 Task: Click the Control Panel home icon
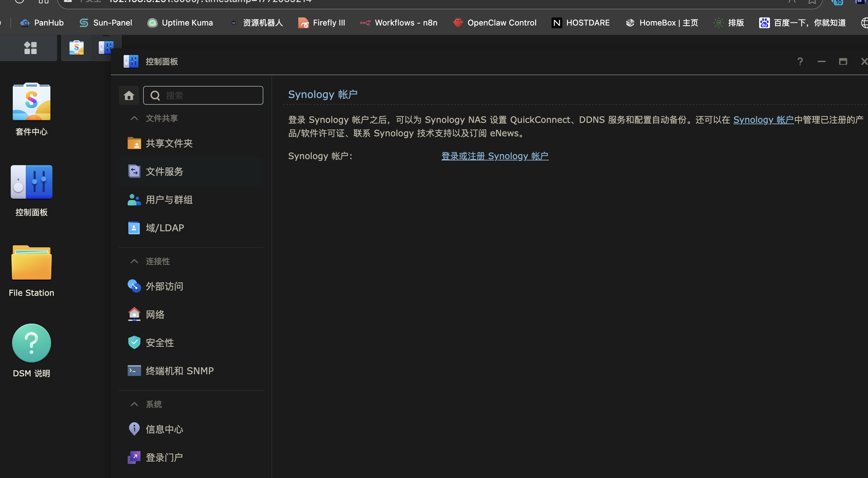point(129,96)
